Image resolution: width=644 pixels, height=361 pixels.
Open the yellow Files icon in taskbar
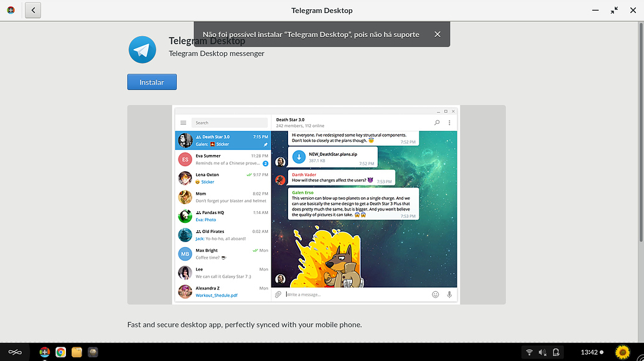(x=77, y=352)
